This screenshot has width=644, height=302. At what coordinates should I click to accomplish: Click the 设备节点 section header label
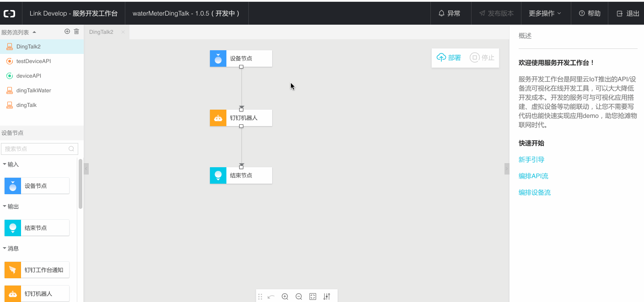(12, 133)
